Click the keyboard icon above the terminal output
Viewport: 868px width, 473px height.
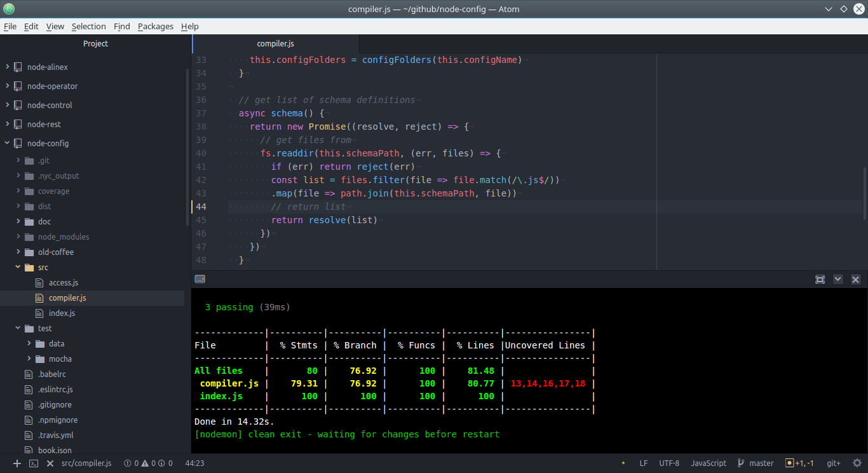(x=200, y=278)
